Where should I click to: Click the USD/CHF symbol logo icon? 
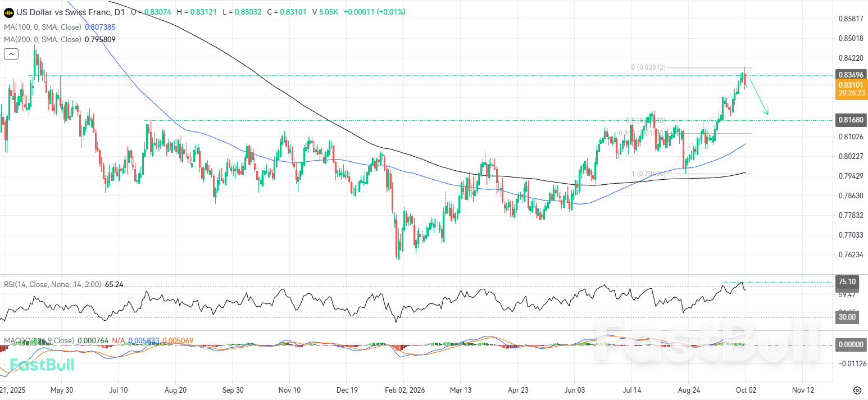coord(8,12)
